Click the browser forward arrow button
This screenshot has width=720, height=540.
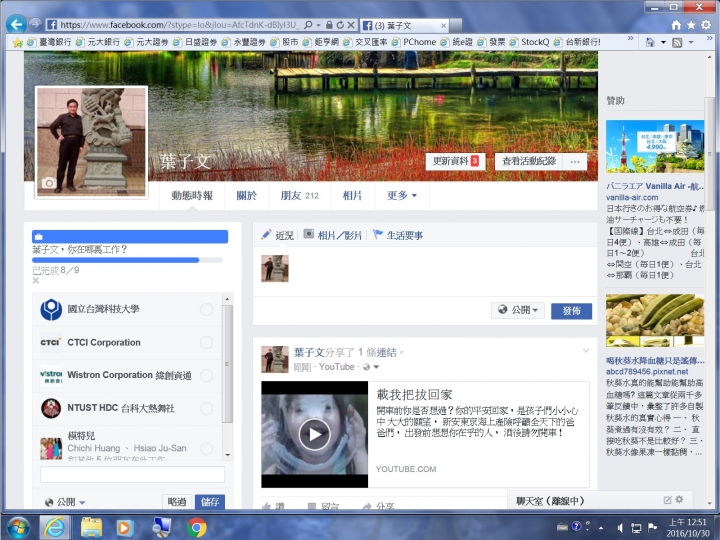(x=35, y=24)
